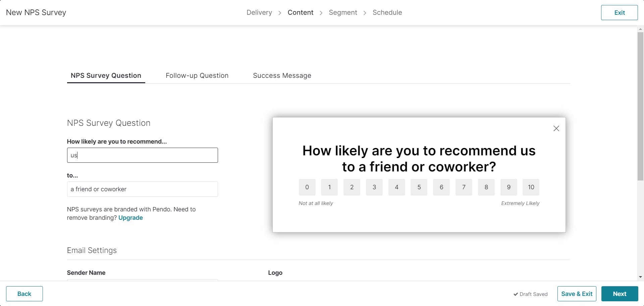Viewport: 644px width, 306px height.
Task: Click the 'a friend or coworker' input field
Action: click(142, 189)
